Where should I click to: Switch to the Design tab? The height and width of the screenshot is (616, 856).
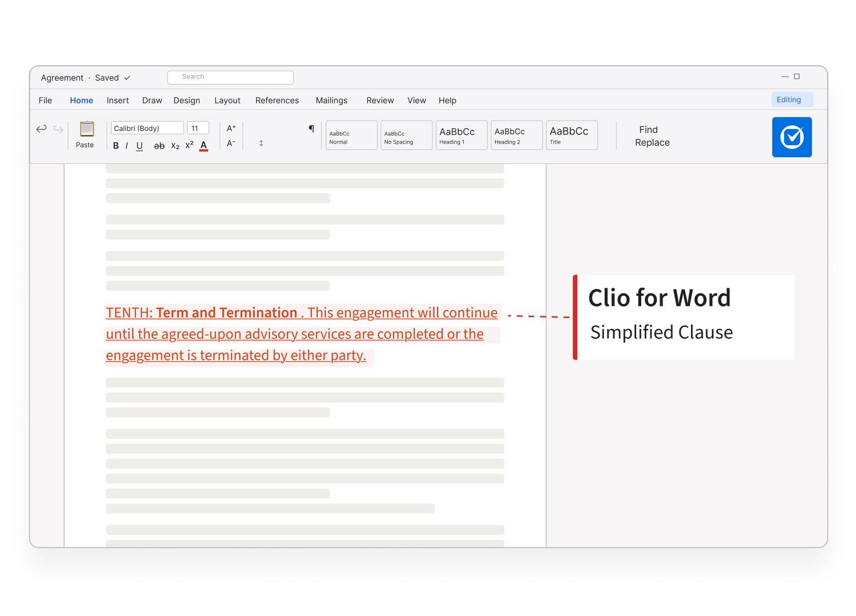187,100
